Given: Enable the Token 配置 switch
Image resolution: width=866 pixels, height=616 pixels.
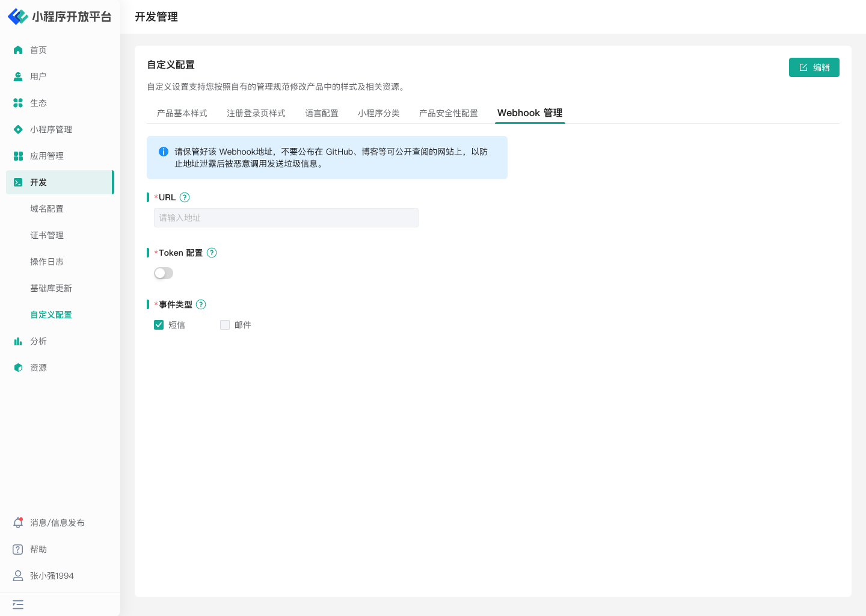Looking at the screenshot, I should coord(164,273).
